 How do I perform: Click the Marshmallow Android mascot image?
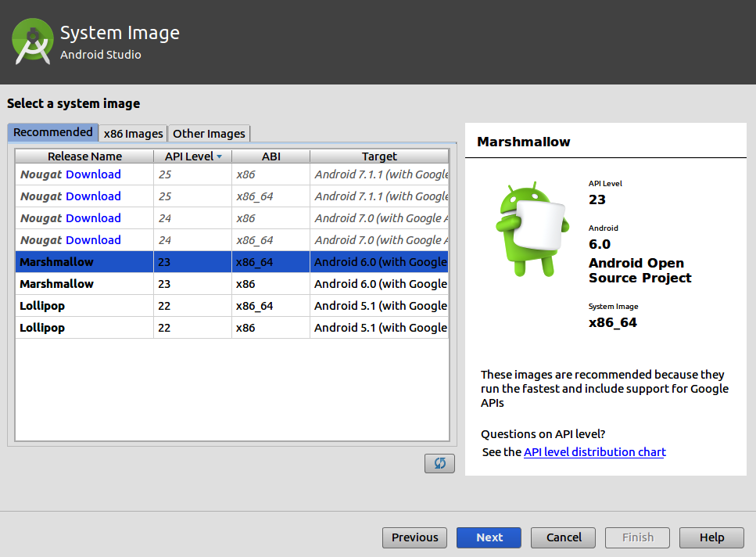pyautogui.click(x=532, y=229)
